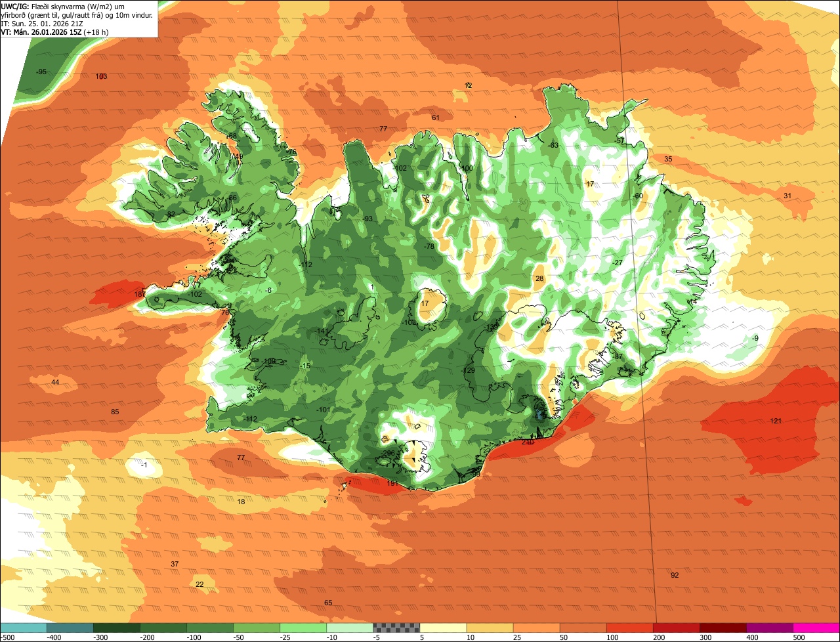Click the purple 400 to 500 legend segment
This screenshot has width=840, height=642.
(770, 628)
